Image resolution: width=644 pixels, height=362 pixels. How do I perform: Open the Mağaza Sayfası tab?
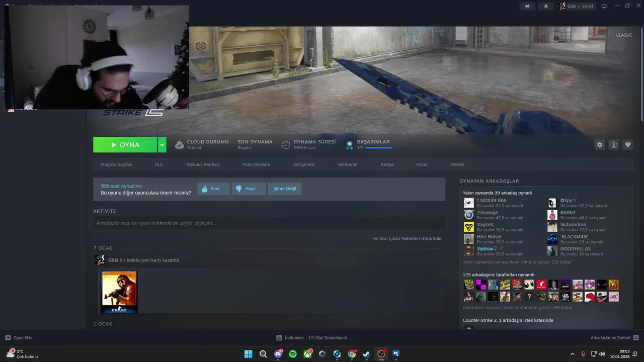pos(116,164)
